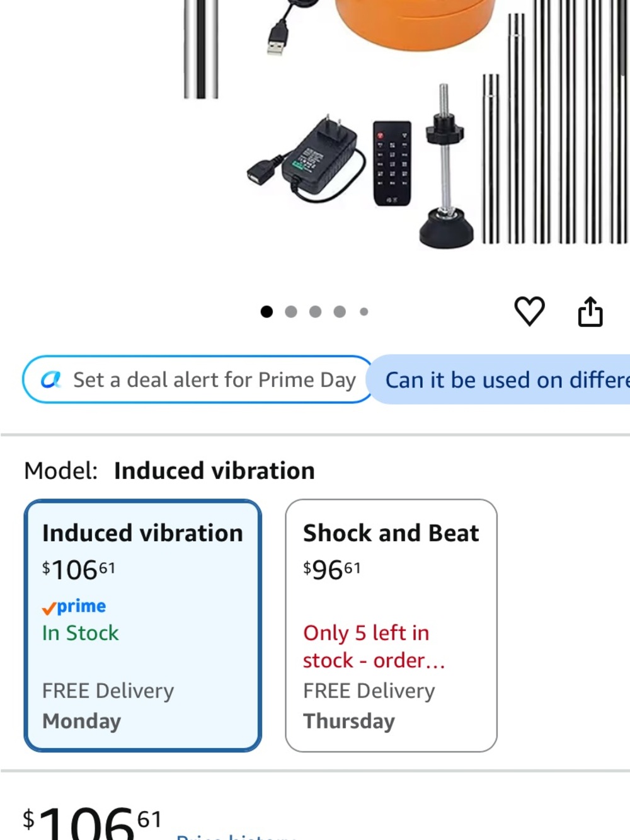630x840 pixels.
Task: Open the Price history link
Action: click(236, 835)
